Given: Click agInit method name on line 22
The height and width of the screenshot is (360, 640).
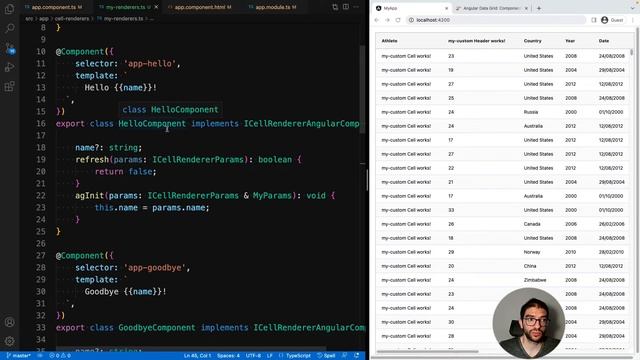Looking at the screenshot, I should point(89,196).
